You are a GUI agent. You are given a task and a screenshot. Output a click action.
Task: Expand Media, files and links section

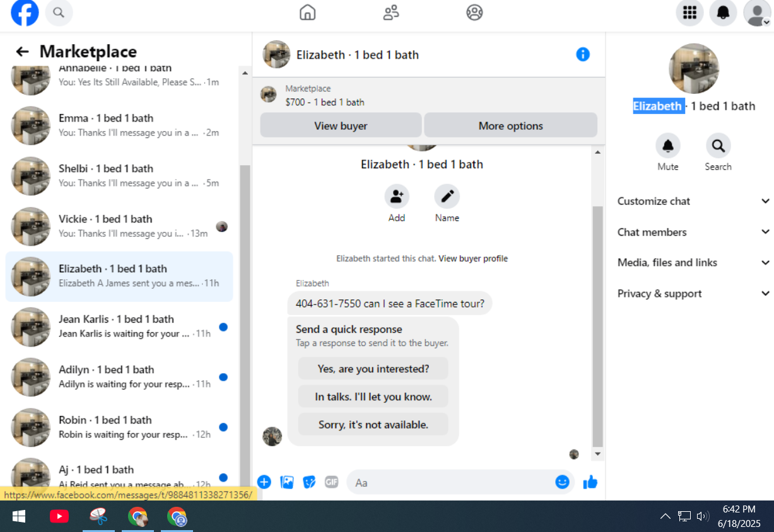pos(693,262)
